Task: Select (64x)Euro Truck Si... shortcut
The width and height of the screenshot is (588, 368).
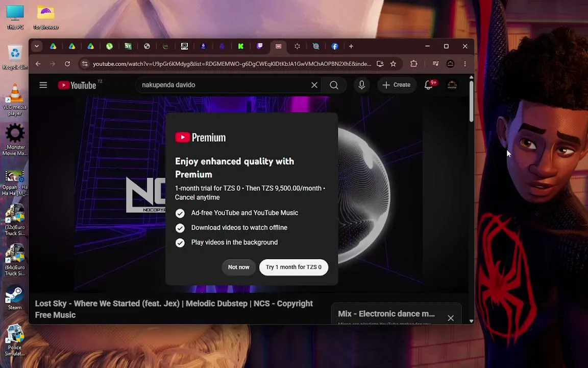Action: [15, 260]
